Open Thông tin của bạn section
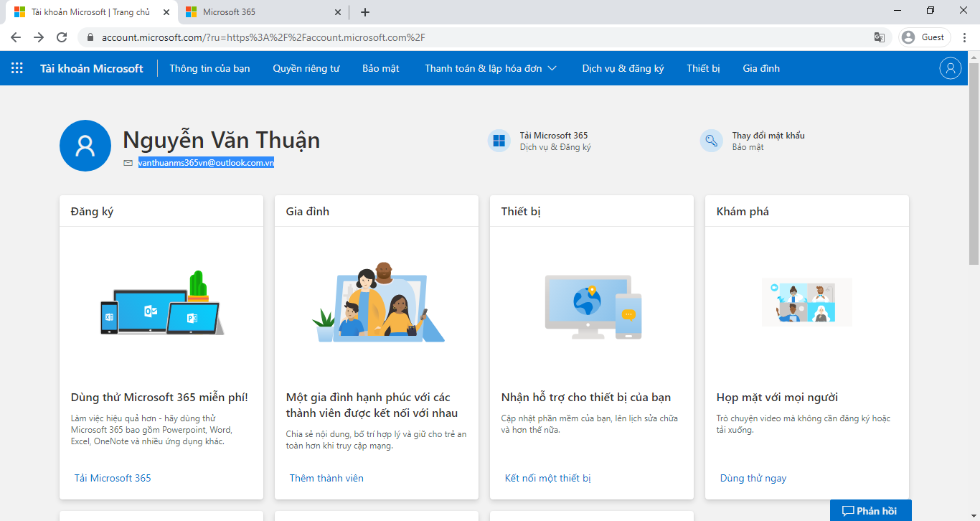The height and width of the screenshot is (521, 980). 209,68
